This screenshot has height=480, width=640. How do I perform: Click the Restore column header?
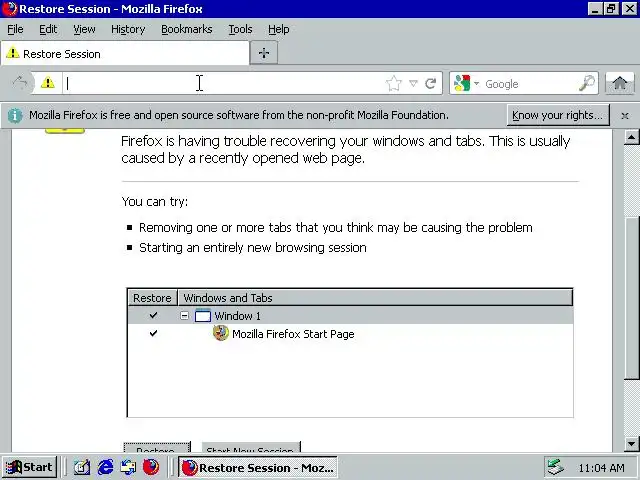point(152,298)
